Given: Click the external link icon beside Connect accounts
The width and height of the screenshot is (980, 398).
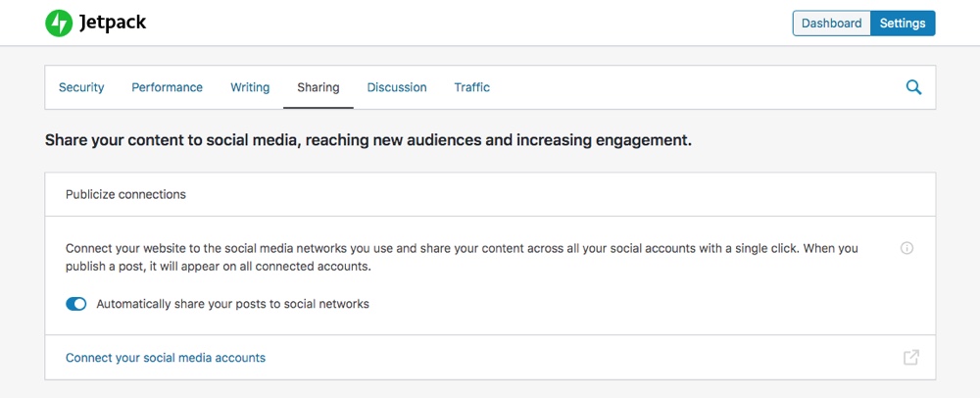Looking at the screenshot, I should [911, 358].
